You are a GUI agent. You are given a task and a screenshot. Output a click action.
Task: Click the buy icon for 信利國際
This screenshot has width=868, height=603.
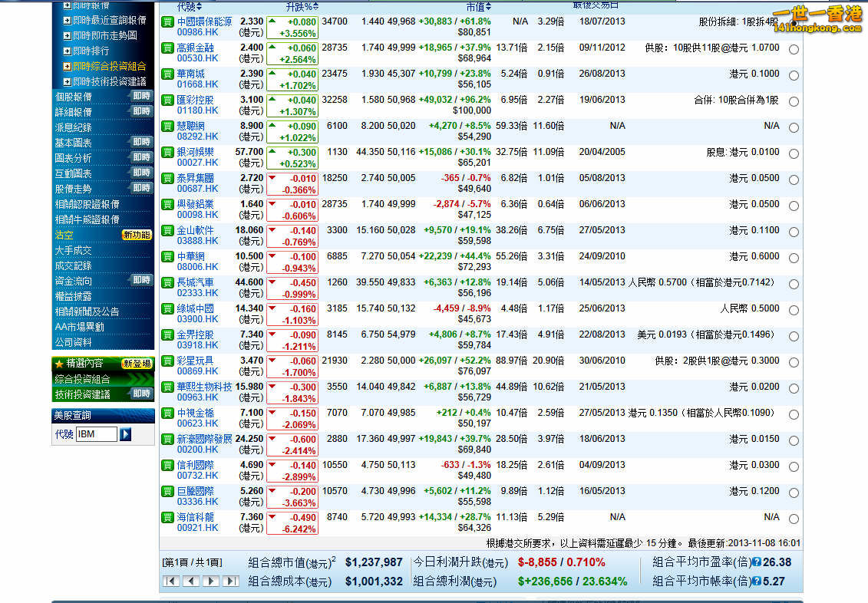[x=168, y=465]
